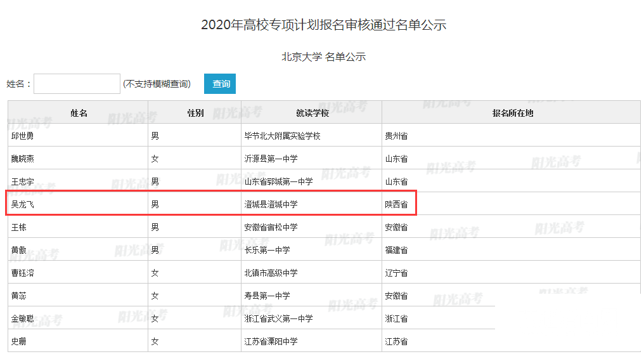Click the 性别 column header

[195, 113]
